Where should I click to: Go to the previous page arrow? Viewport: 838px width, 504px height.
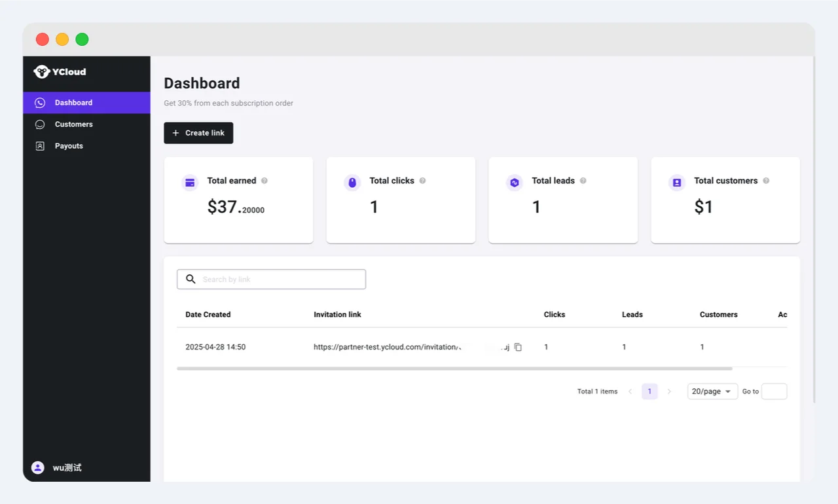pos(630,391)
